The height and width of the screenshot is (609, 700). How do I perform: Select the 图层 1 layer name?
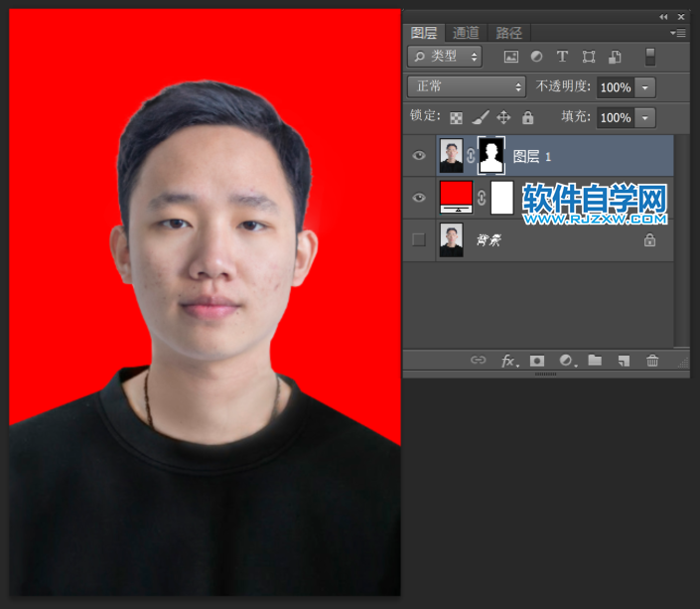pyautogui.click(x=532, y=156)
